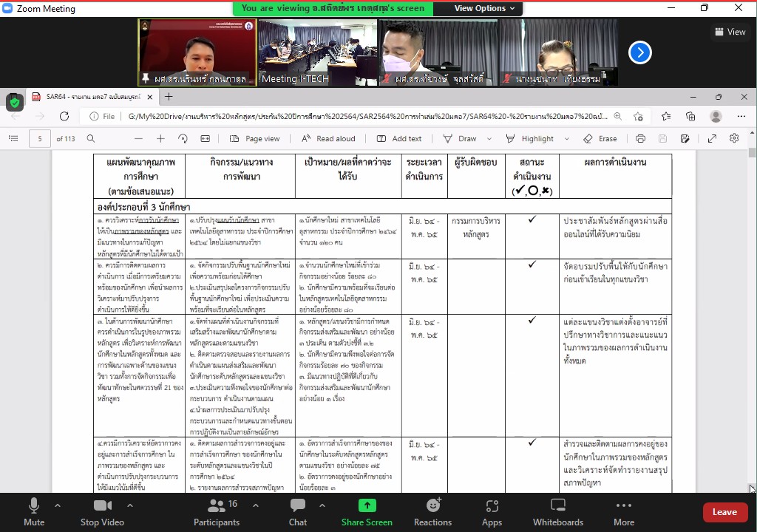
Task: Expand Highlight color options dropdown
Action: 567,139
